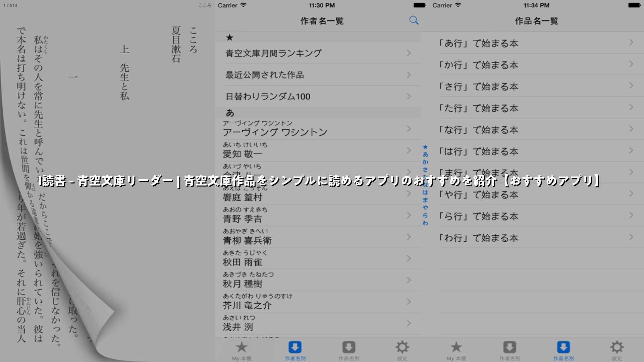The height and width of the screenshot is (362, 644).
Task: Select author 愛知 敬一
Action: pyautogui.click(x=318, y=150)
